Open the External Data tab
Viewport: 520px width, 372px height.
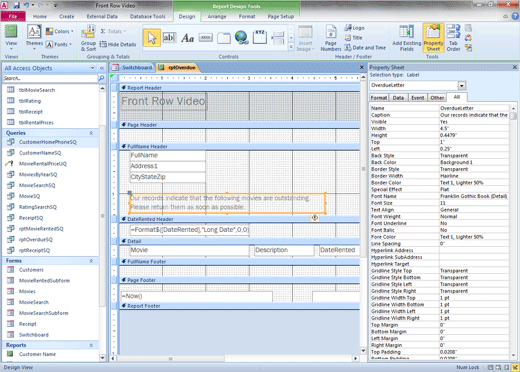coord(102,16)
